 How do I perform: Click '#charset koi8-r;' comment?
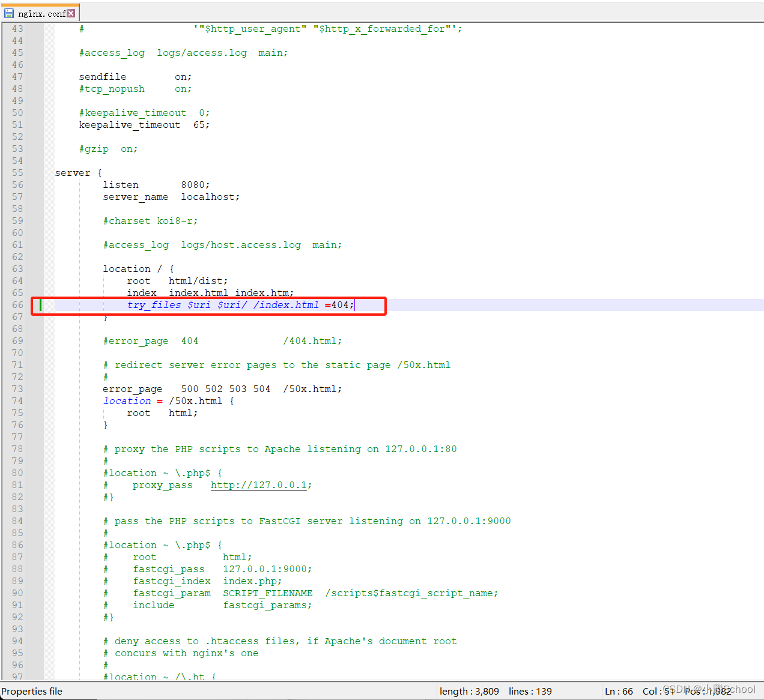pos(151,221)
